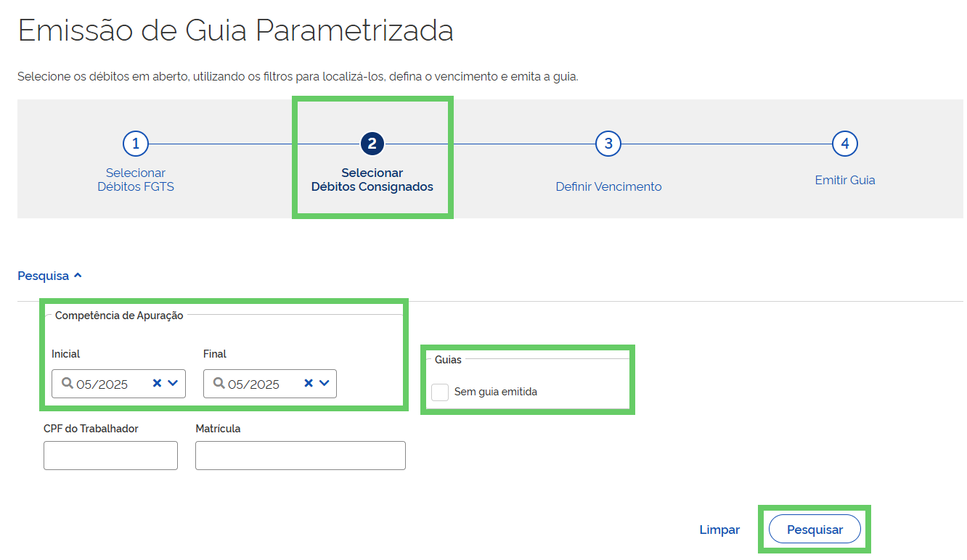
Task: Click the Matrícula label
Action: (x=218, y=429)
